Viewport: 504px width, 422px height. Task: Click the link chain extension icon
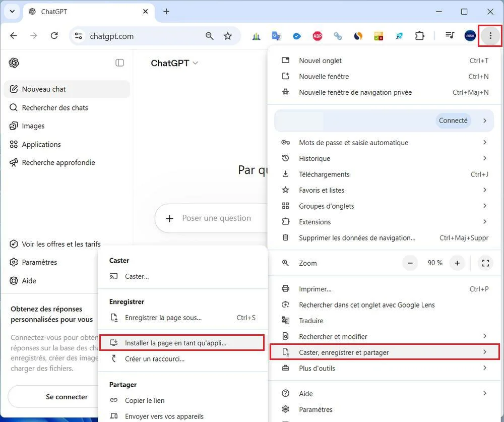338,36
